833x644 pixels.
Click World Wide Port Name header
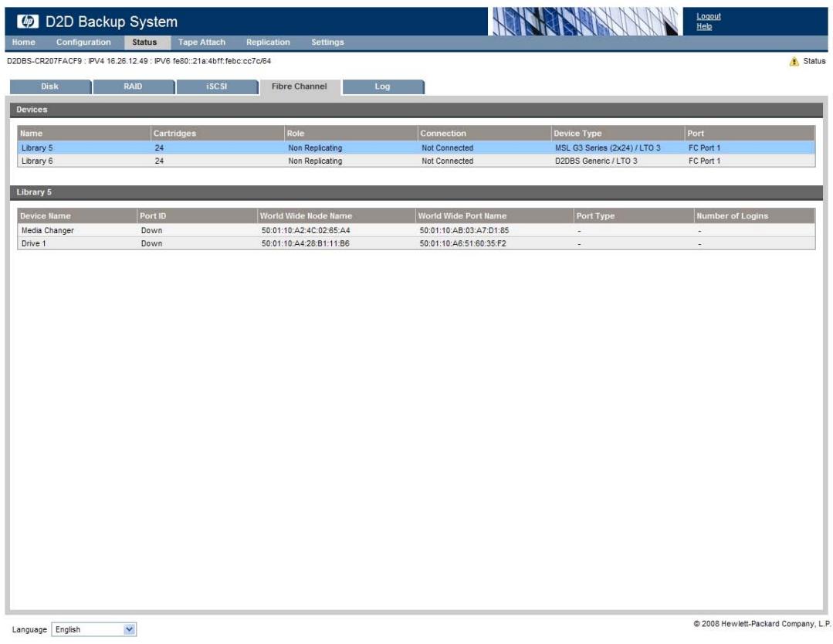click(494, 215)
